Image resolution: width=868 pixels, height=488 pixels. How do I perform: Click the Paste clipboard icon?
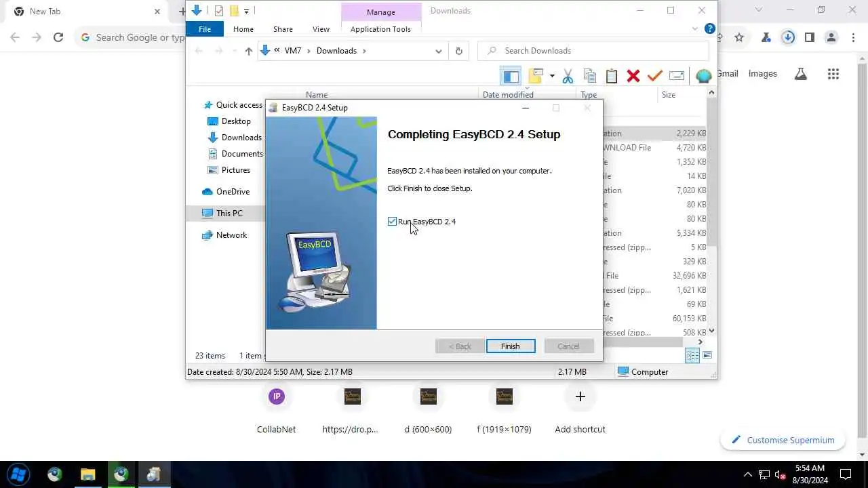[x=612, y=76]
